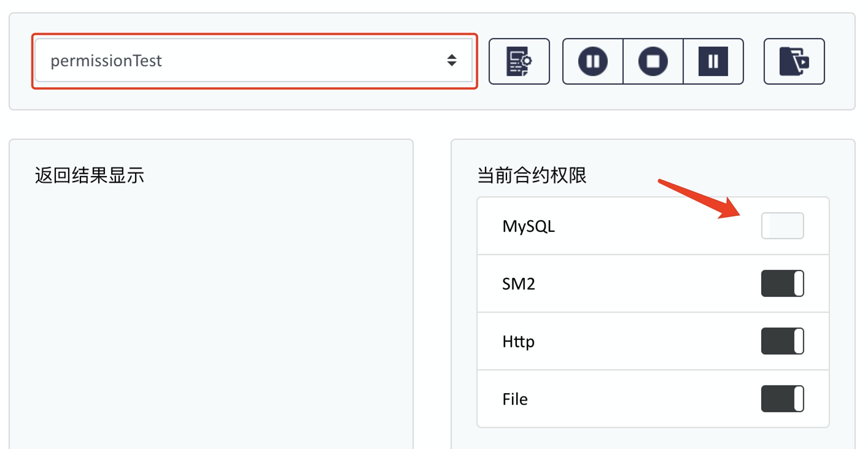Click the File permission label

(x=515, y=399)
